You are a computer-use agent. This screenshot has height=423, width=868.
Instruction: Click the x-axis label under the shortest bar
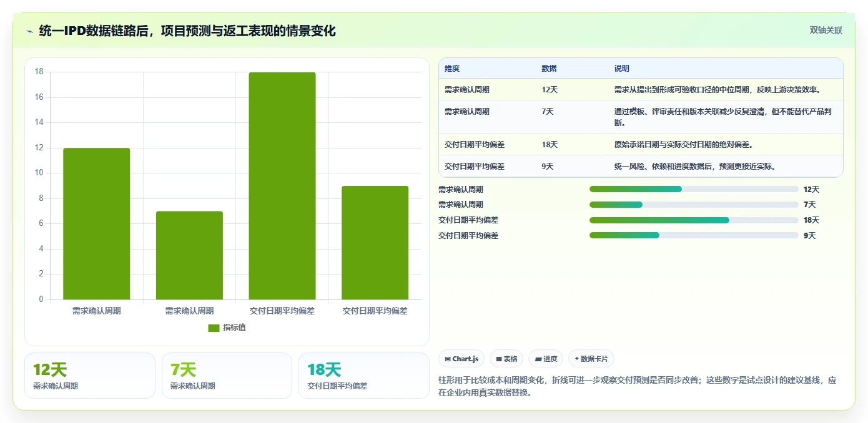click(x=189, y=311)
